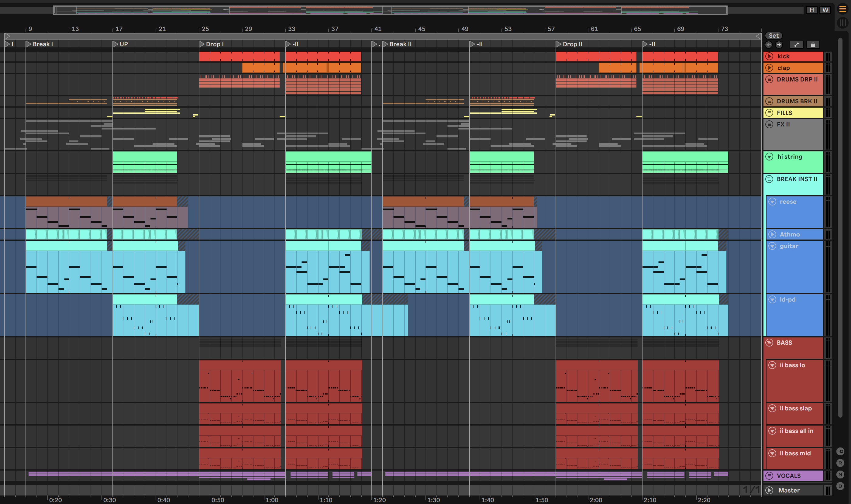851x504 pixels.
Task: Click the VOCALS group fold icon
Action: 770,476
